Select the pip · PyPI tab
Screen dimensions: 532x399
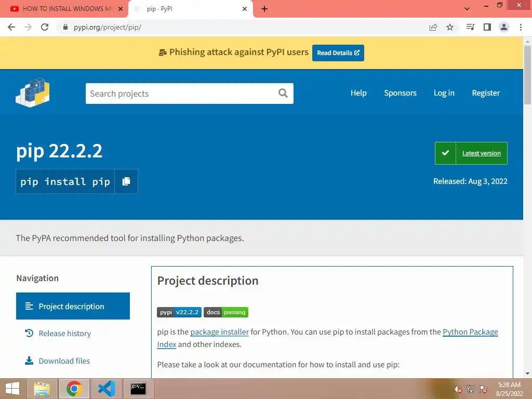pos(190,9)
